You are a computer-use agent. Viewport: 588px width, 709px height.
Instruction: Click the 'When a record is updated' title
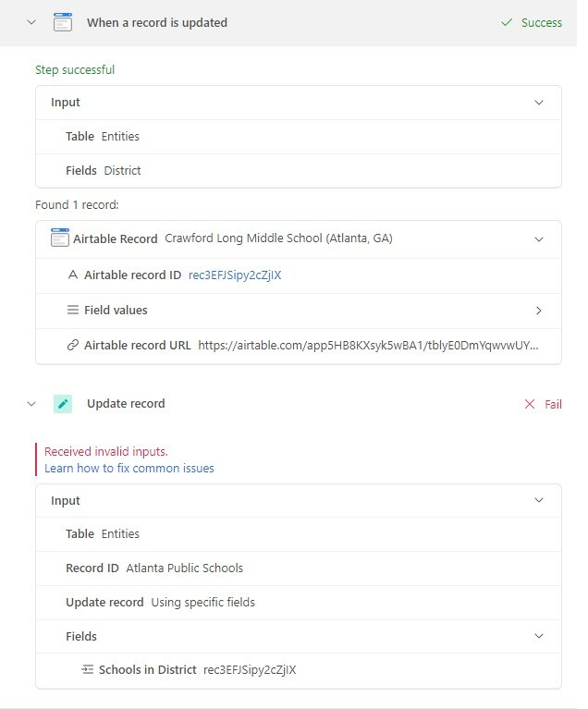point(157,22)
